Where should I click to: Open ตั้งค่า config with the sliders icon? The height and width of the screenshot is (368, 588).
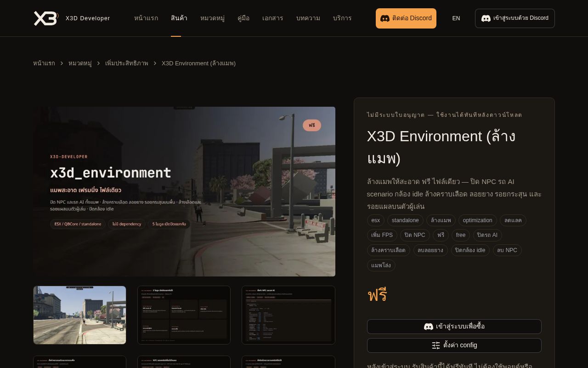(x=454, y=345)
